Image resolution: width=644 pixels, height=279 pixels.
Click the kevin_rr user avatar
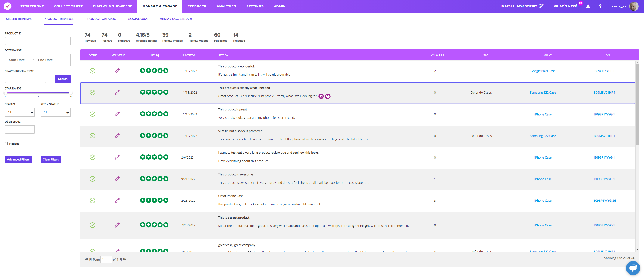634,6
